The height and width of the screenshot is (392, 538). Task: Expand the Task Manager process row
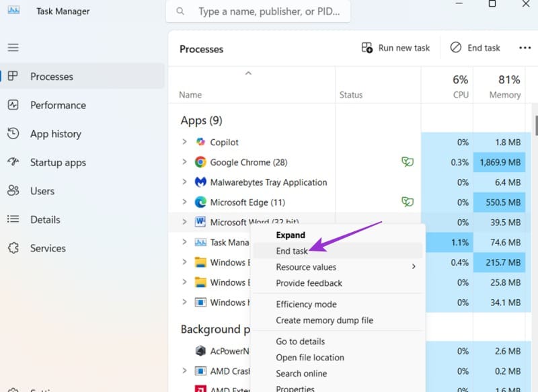click(x=184, y=242)
